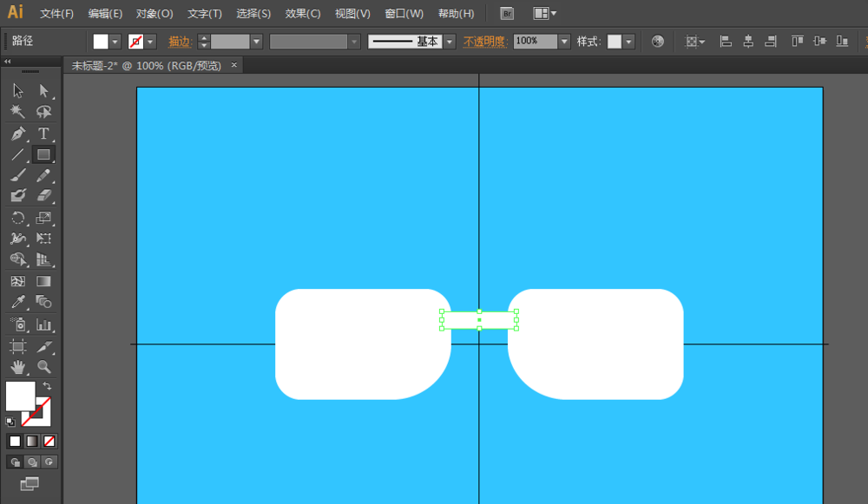This screenshot has height=504, width=868.
Task: Click the 不透明度 link label
Action: point(486,42)
